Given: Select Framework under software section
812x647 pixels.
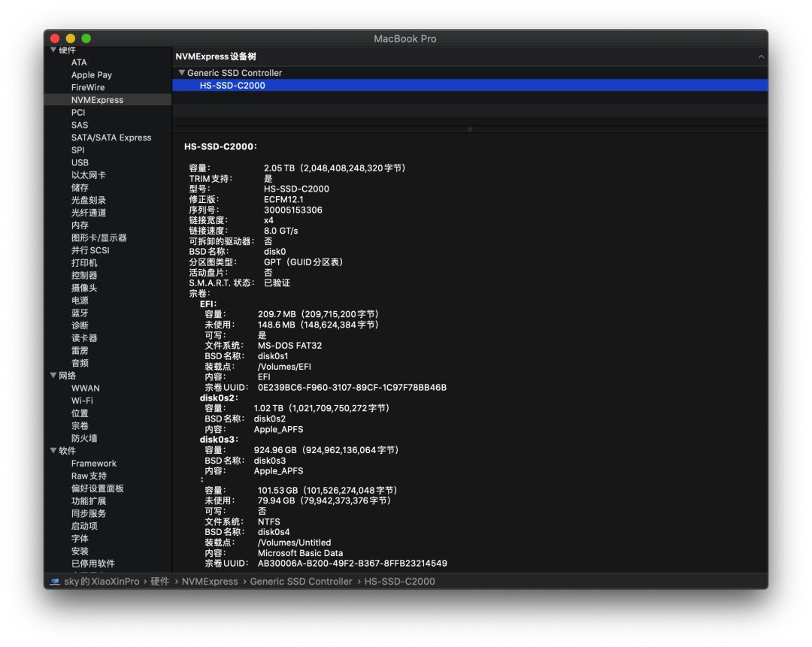Looking at the screenshot, I should tap(94, 464).
